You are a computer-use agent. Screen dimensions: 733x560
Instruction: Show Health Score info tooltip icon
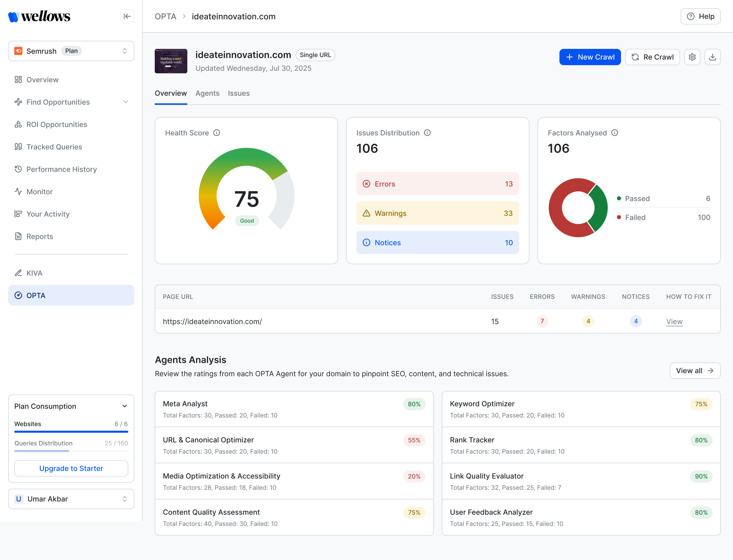(x=217, y=133)
